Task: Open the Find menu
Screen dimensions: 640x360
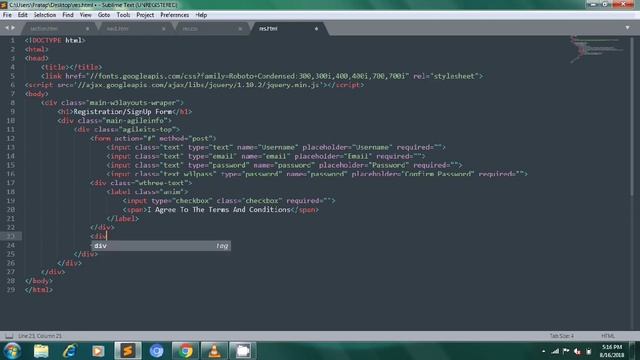Action: [68, 15]
